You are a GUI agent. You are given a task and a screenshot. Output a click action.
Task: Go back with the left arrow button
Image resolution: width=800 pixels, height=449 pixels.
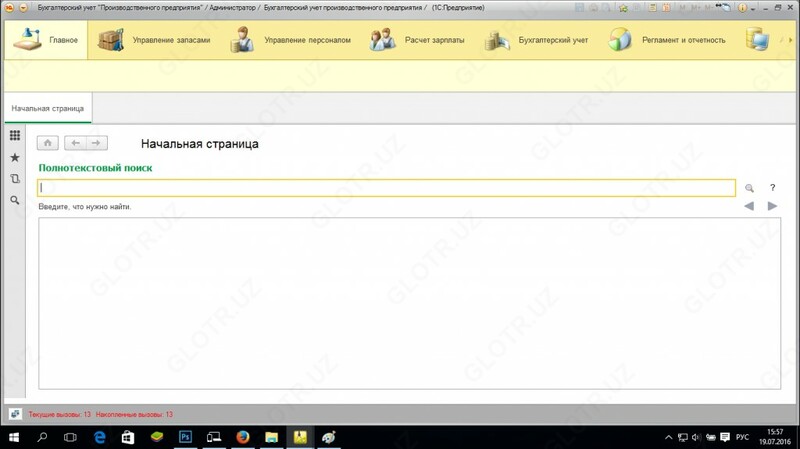click(x=75, y=143)
